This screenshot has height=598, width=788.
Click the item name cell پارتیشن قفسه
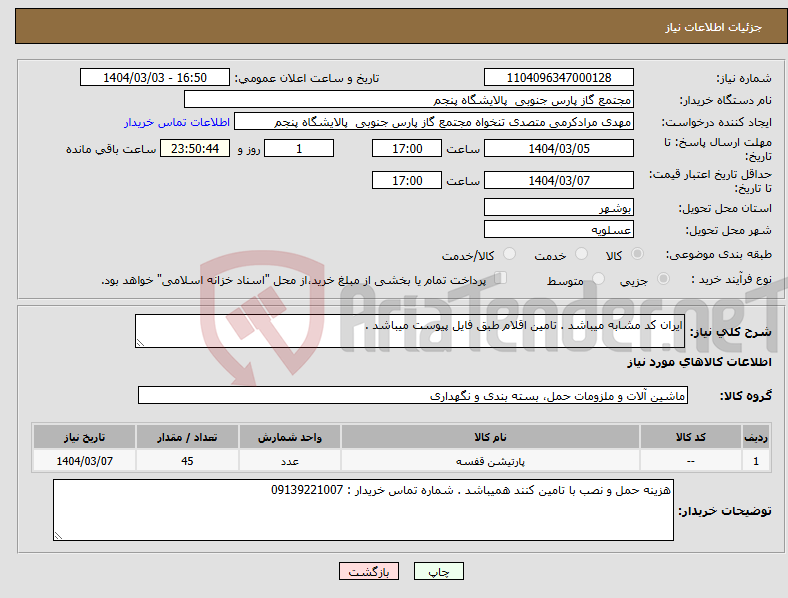[490, 461]
